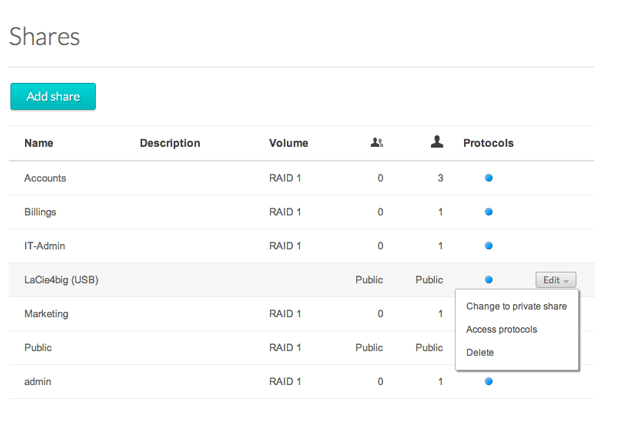The image size is (640, 424).
Task: Select Delete in the Edit menu
Action: coord(480,352)
